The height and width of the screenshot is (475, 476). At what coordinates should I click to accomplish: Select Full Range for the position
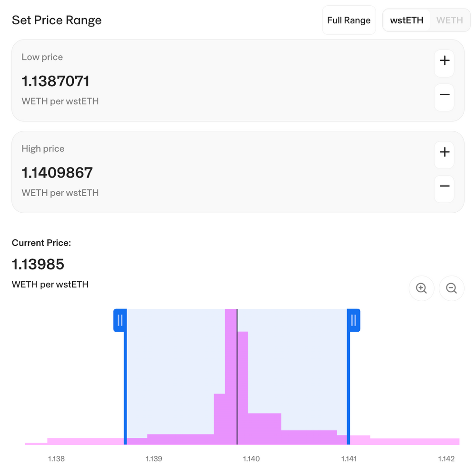click(x=349, y=20)
